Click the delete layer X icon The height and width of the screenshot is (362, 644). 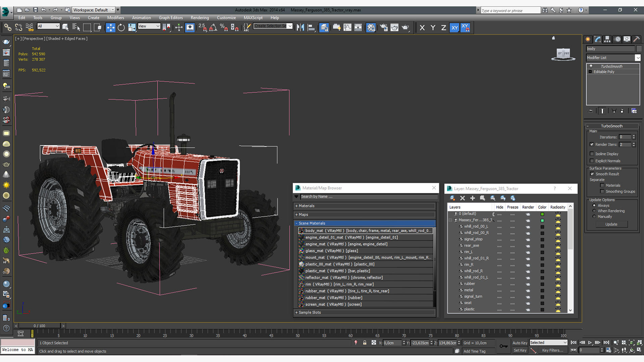[462, 198]
